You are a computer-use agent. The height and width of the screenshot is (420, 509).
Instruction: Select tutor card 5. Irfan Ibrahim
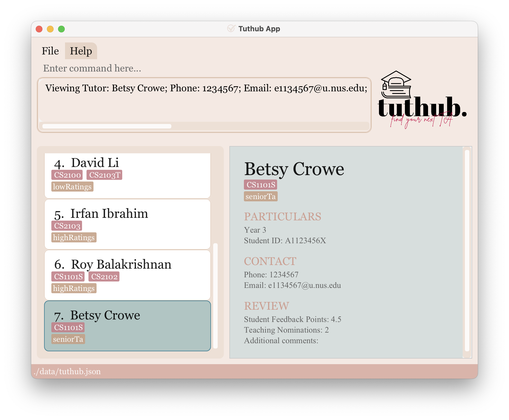click(x=128, y=224)
